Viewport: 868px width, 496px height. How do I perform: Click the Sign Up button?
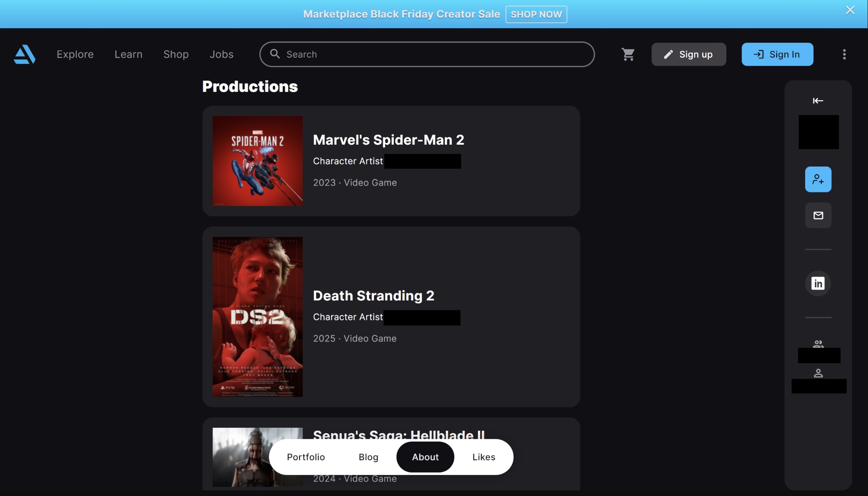[x=689, y=54]
